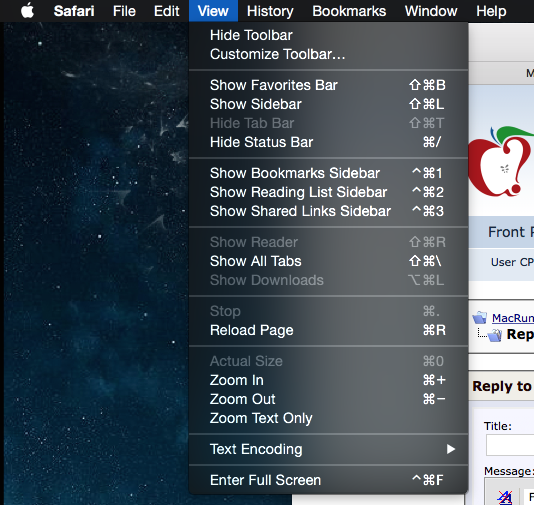534x505 pixels.
Task: Choose Hide Status Bar
Action: click(328, 142)
